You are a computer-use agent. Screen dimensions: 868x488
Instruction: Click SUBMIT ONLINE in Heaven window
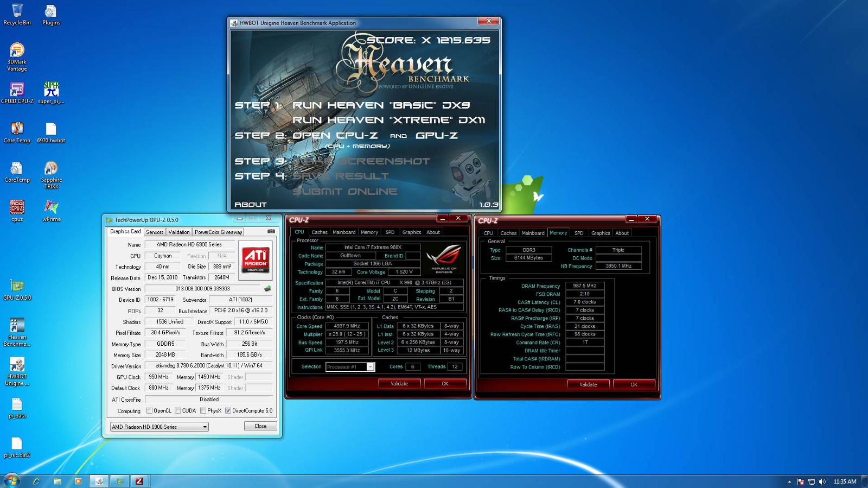(345, 192)
